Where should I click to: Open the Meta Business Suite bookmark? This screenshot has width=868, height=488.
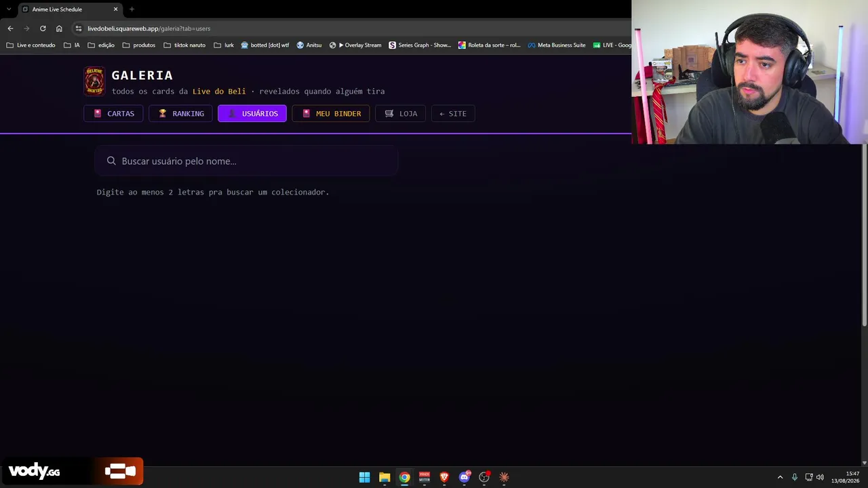pos(557,45)
